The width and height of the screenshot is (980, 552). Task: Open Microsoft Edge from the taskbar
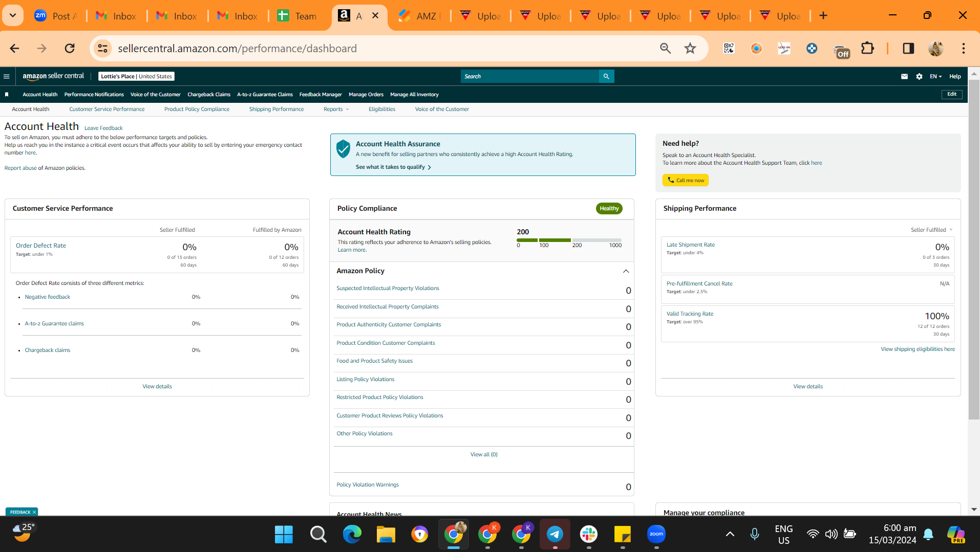352,534
